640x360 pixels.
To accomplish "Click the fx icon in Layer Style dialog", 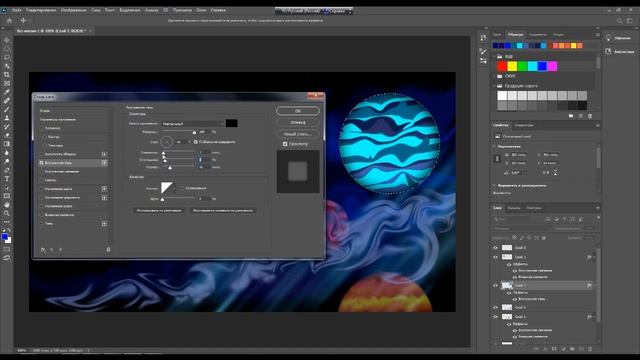I will tap(43, 249).
